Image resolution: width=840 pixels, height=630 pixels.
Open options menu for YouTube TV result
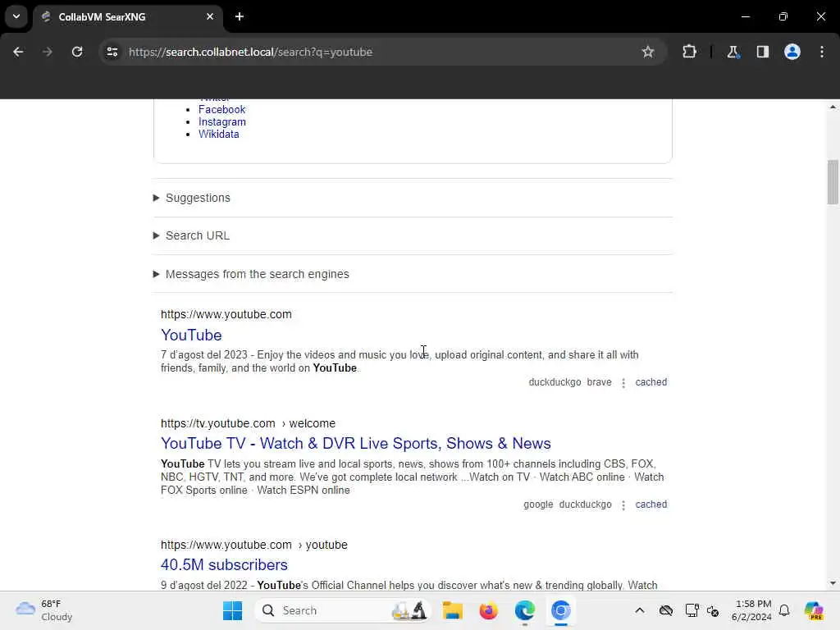pyautogui.click(x=623, y=504)
